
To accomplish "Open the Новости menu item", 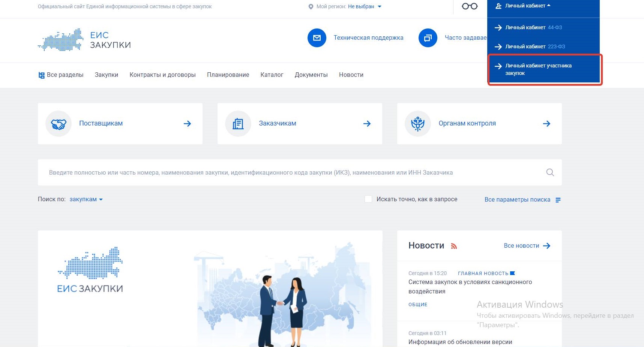I will click(x=351, y=75).
